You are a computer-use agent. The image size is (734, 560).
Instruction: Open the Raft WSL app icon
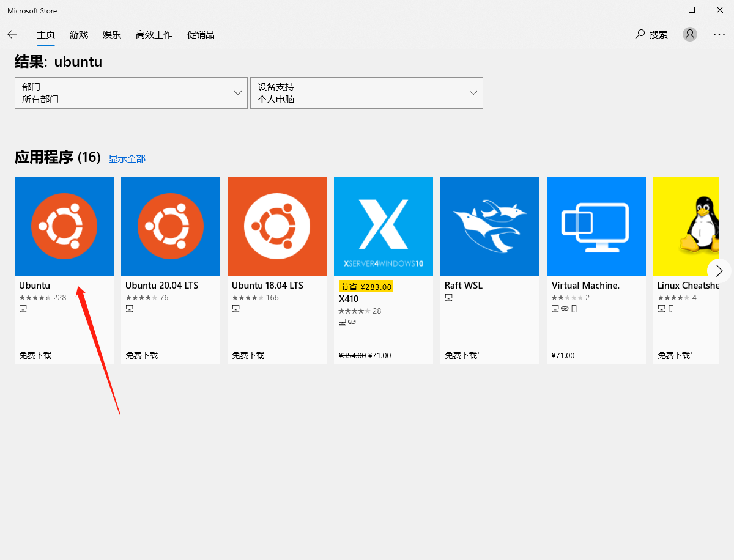click(x=490, y=226)
